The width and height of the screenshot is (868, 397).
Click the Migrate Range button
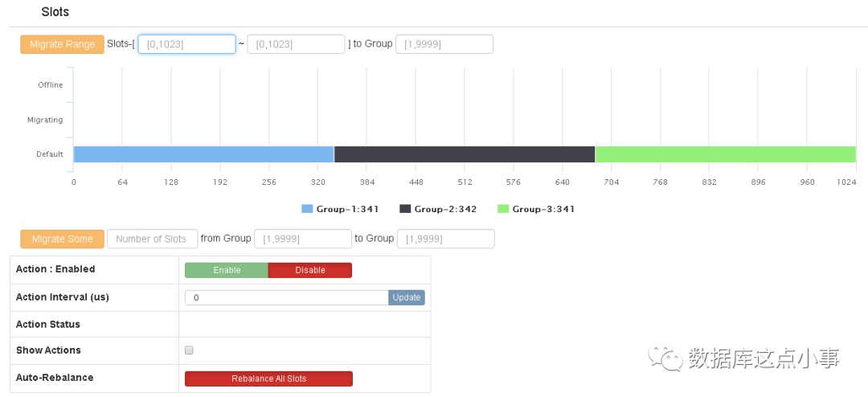click(62, 44)
